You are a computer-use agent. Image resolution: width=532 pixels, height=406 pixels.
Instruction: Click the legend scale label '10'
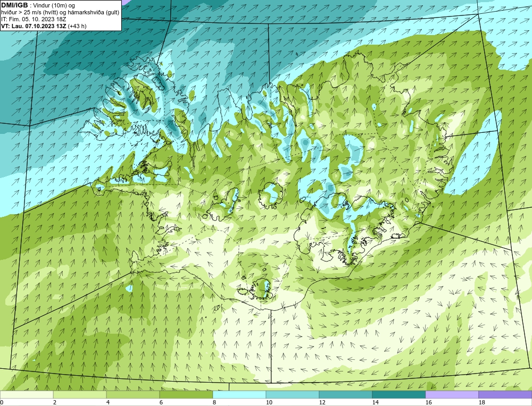point(269,402)
